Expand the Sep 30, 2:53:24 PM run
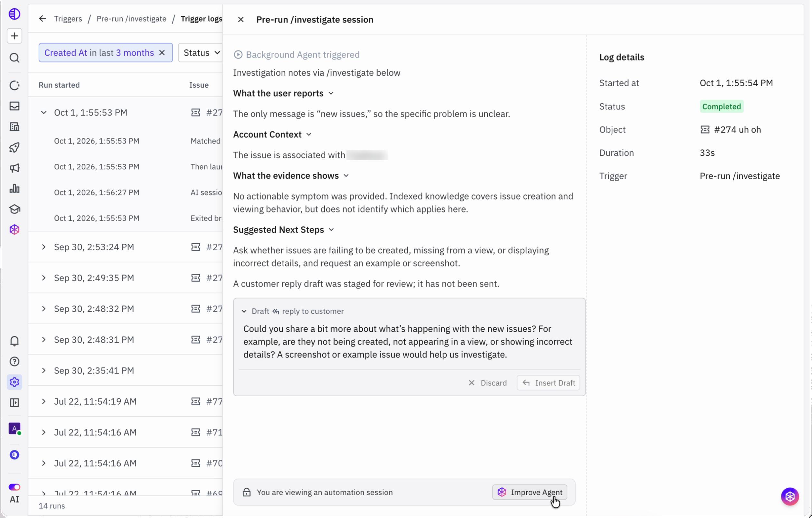812x518 pixels. (43, 247)
